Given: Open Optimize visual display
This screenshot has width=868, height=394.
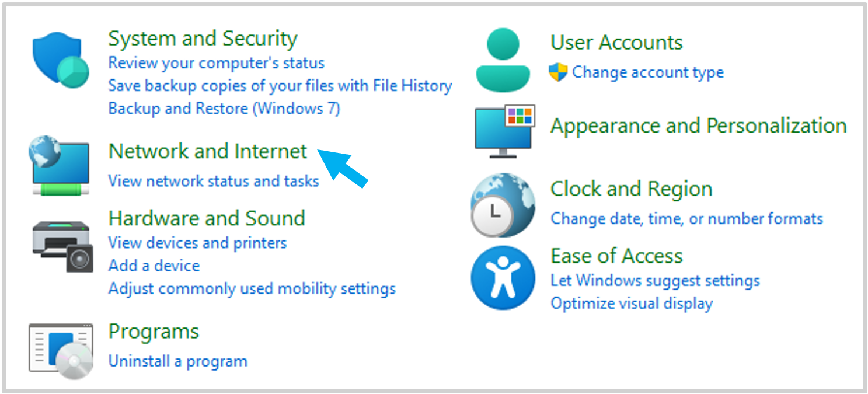Looking at the screenshot, I should [x=632, y=304].
